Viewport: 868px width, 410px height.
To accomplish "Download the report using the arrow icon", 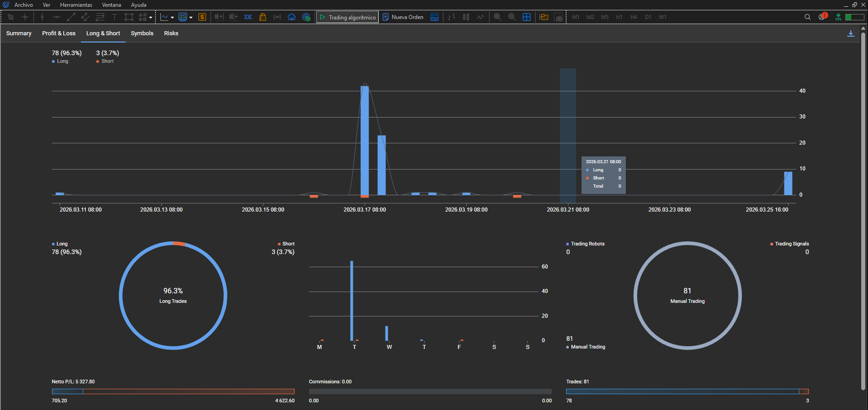I will click(x=850, y=33).
